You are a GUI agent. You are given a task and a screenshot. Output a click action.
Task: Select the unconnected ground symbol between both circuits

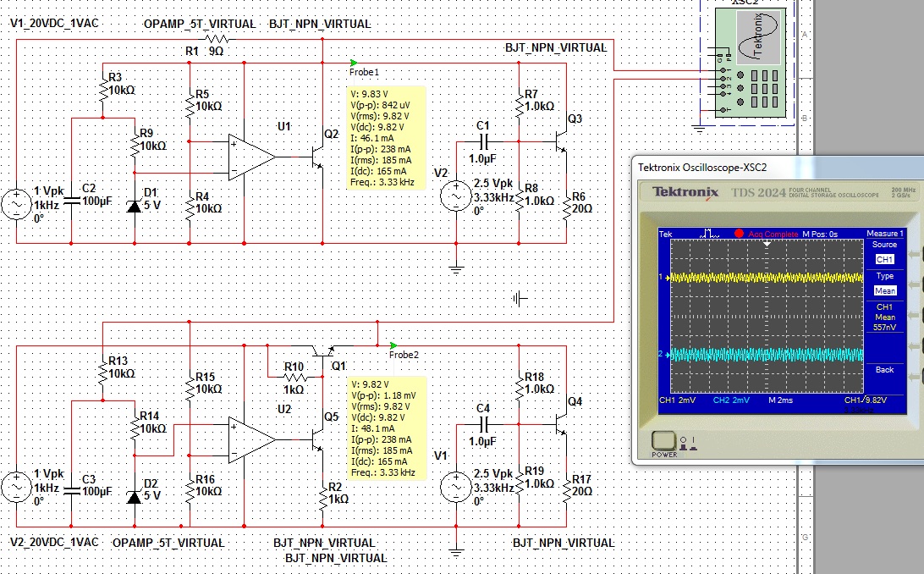tap(520, 299)
